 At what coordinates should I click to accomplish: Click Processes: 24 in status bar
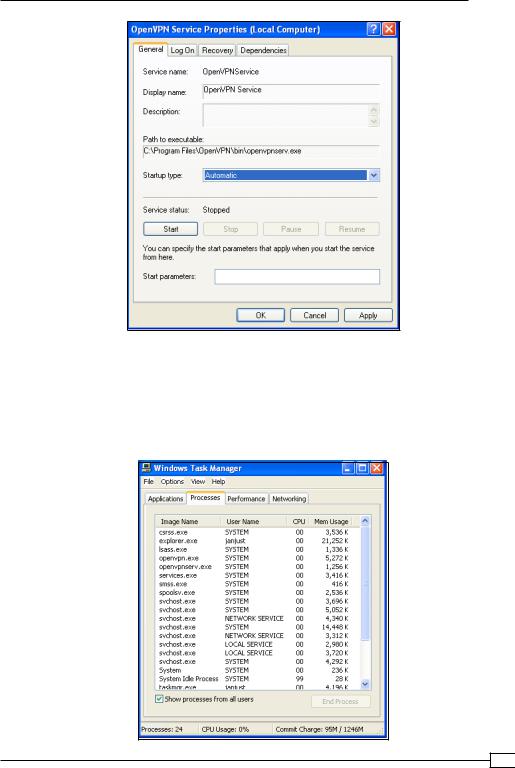(162, 730)
